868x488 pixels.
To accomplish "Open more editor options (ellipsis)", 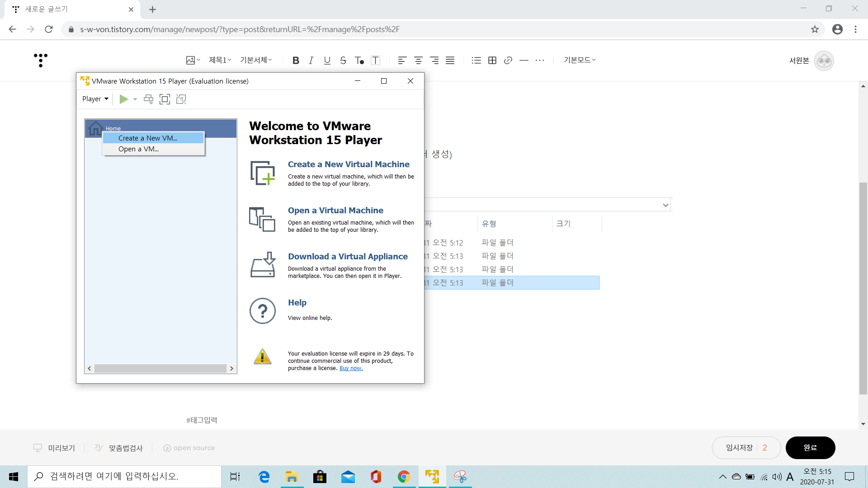I will 540,61.
